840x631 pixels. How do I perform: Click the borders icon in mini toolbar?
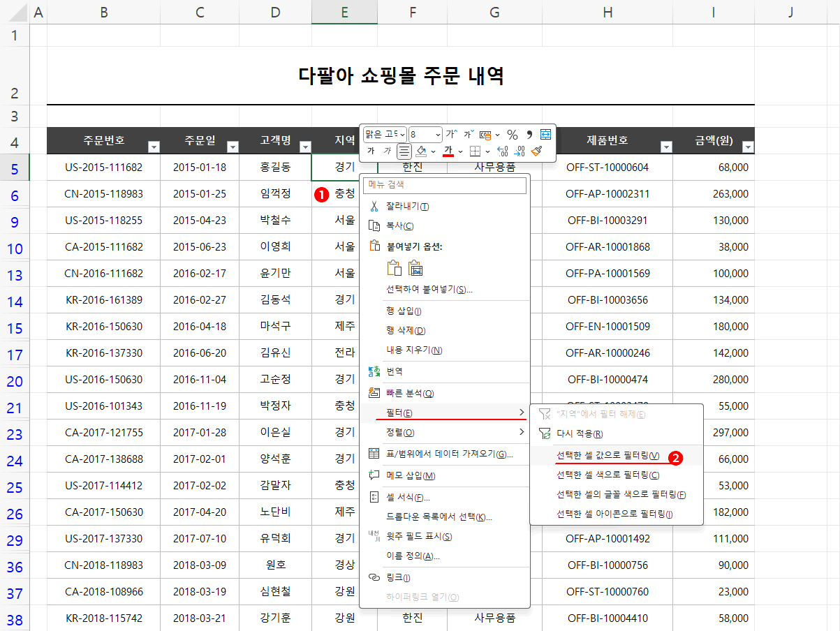pyautogui.click(x=475, y=151)
